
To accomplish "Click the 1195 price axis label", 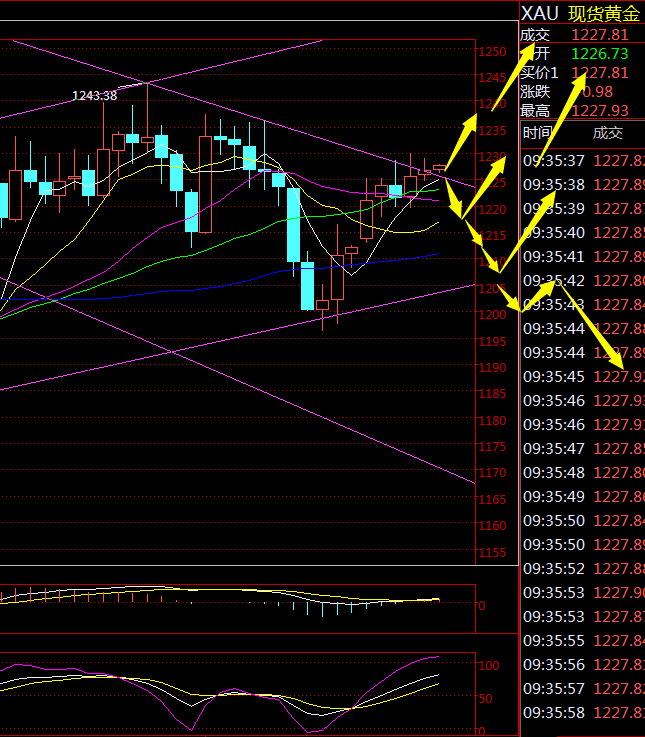I will (x=492, y=342).
